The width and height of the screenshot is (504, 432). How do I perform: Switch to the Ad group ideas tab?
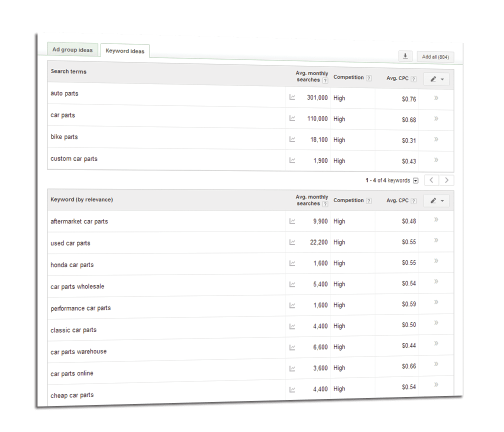pyautogui.click(x=72, y=49)
